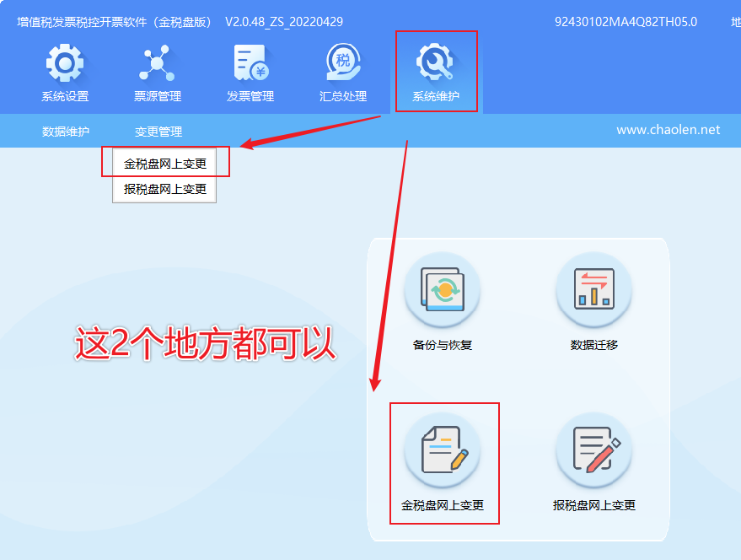Click the 金税盘网上变更 caption under panel icon
Image resolution: width=741 pixels, height=560 pixels.
click(x=443, y=506)
